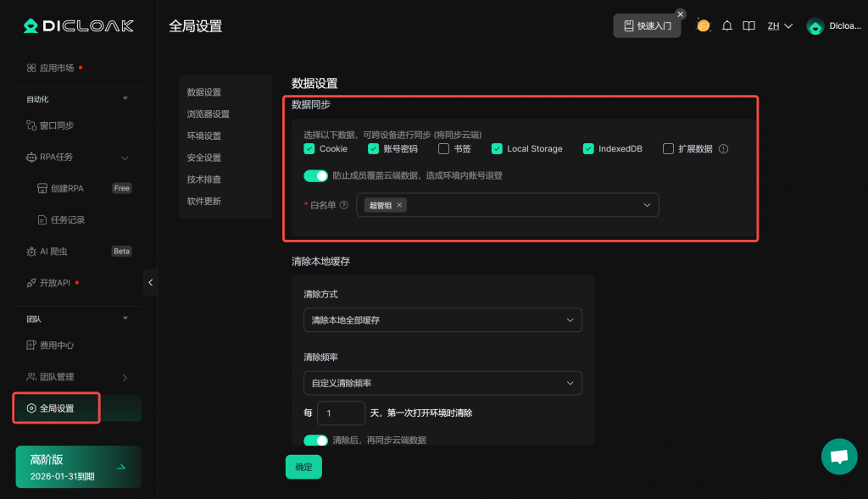Click the 确定 confirm button
Screen dimensions: 868x499
[303, 467]
